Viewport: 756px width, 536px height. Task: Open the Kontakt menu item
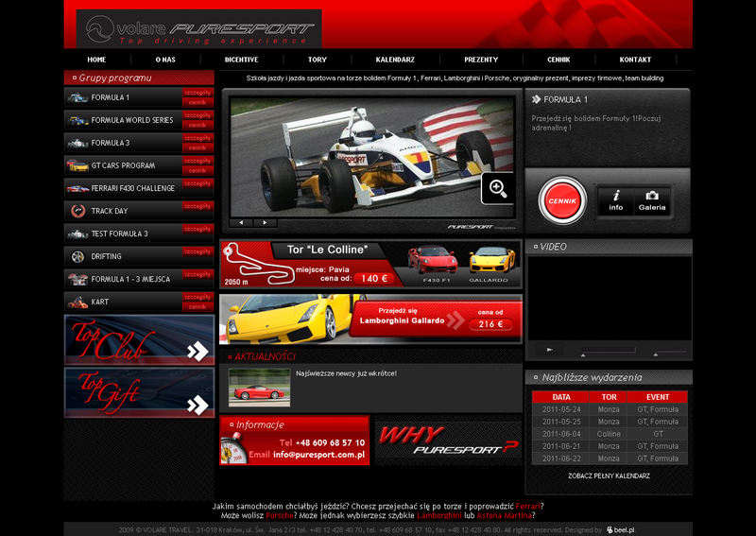click(x=635, y=60)
